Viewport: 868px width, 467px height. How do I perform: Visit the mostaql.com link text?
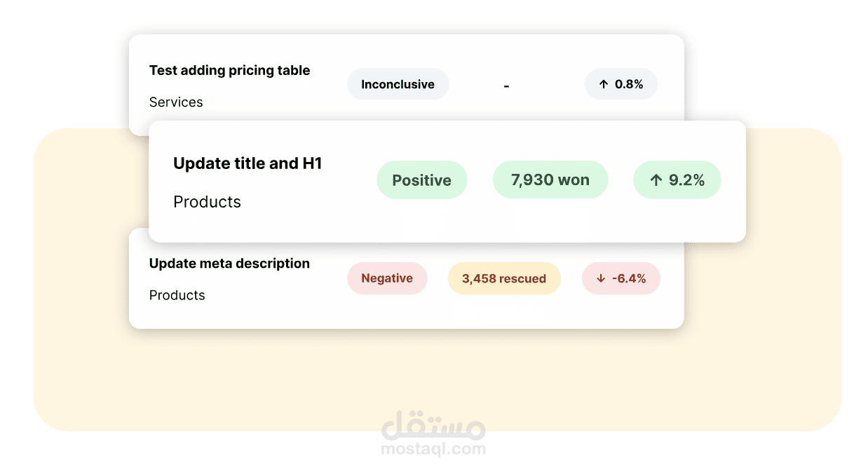tap(433, 449)
